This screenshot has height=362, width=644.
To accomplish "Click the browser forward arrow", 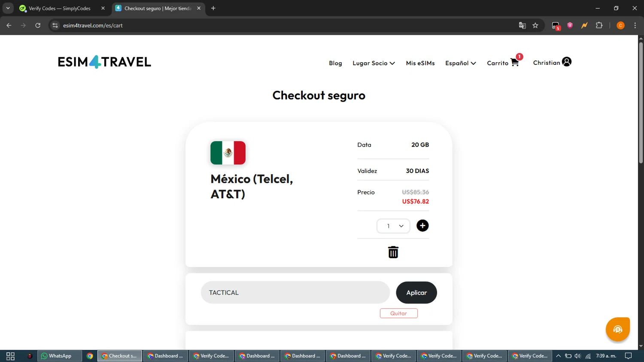I will pyautogui.click(x=23, y=25).
